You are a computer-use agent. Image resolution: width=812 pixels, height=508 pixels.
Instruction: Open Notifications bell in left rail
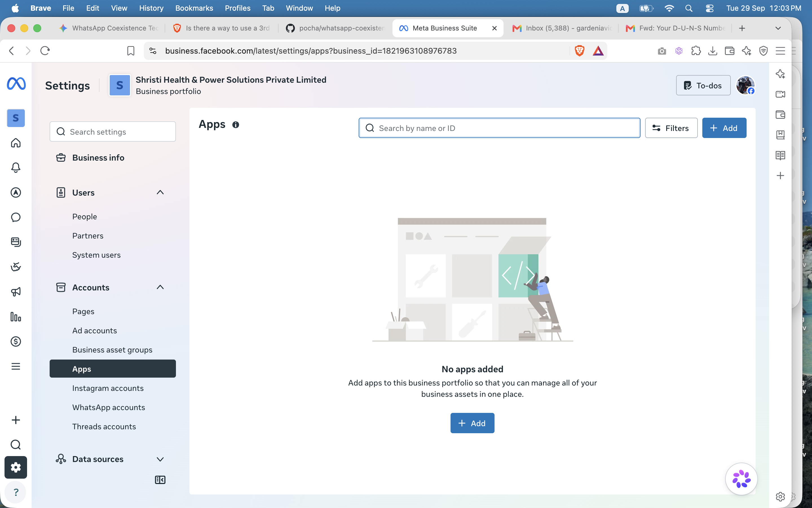(x=16, y=168)
